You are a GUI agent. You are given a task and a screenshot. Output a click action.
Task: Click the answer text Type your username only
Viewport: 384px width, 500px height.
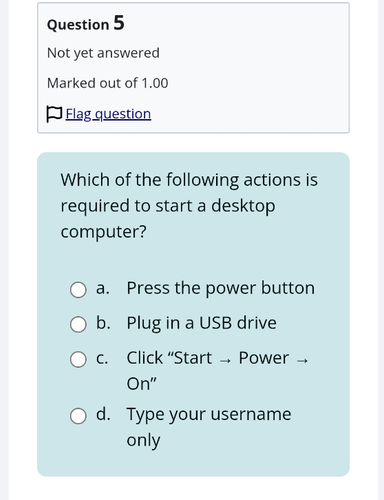[209, 427]
